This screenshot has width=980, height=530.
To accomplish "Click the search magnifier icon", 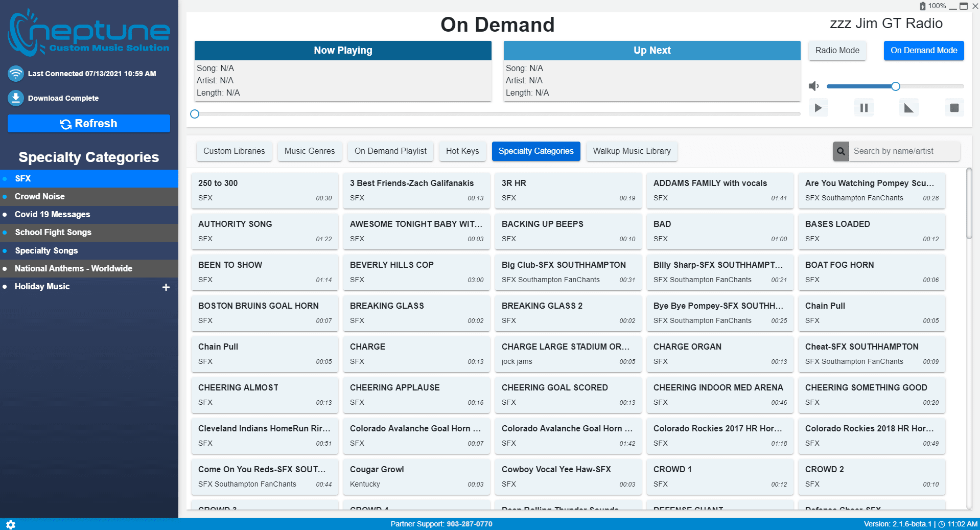I will (841, 151).
